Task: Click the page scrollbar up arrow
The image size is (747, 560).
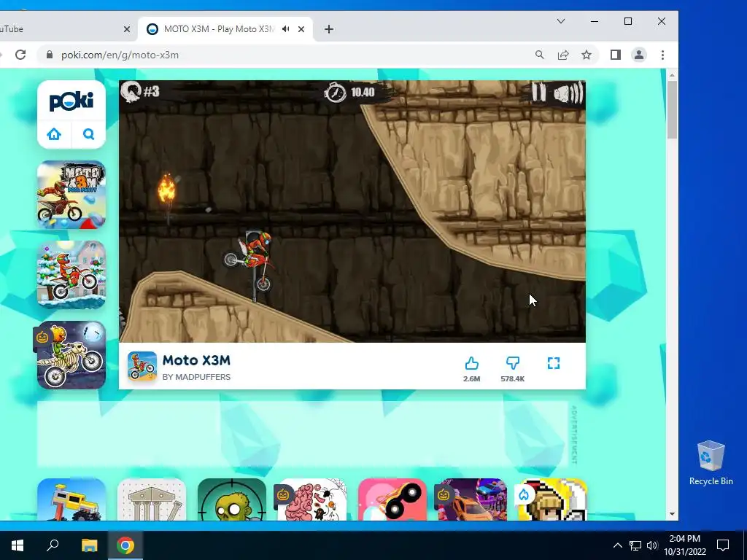Action: (x=672, y=75)
